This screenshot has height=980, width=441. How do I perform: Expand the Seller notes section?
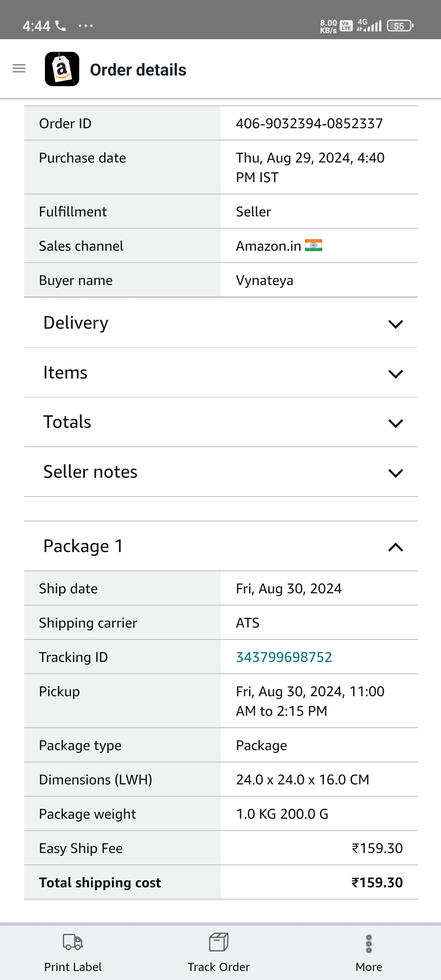click(x=221, y=472)
